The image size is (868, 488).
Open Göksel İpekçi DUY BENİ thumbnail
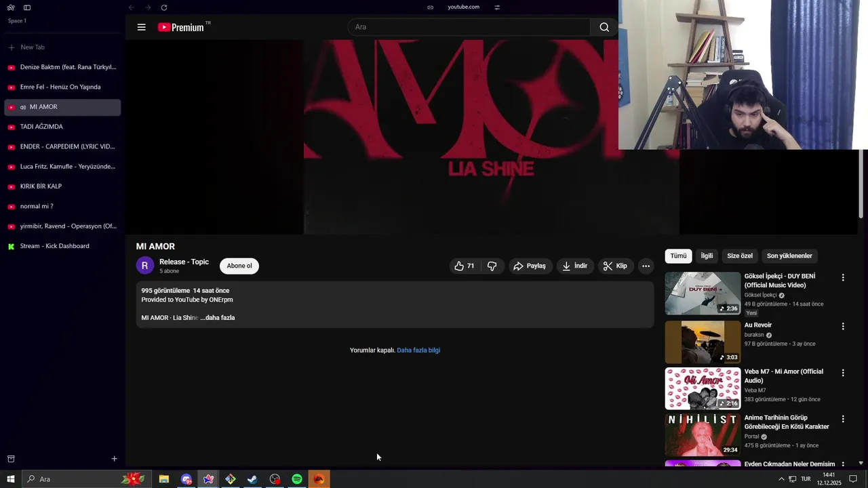[703, 293]
